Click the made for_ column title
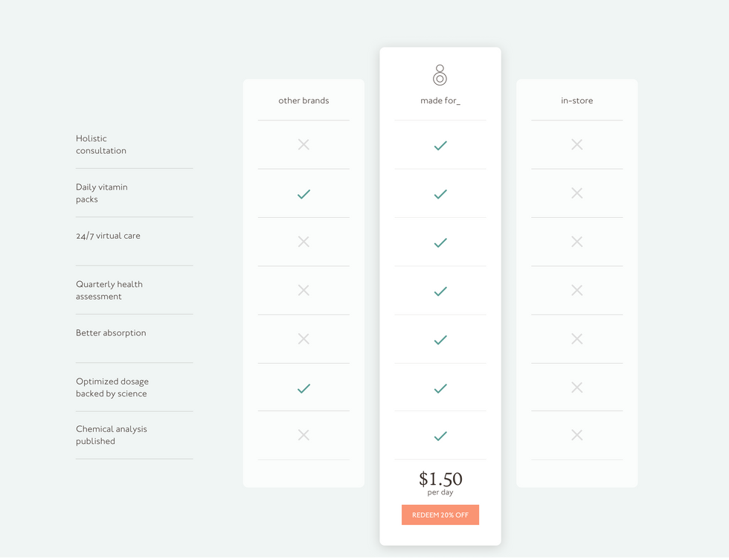Screen dimensions: 729x560 click(440, 100)
